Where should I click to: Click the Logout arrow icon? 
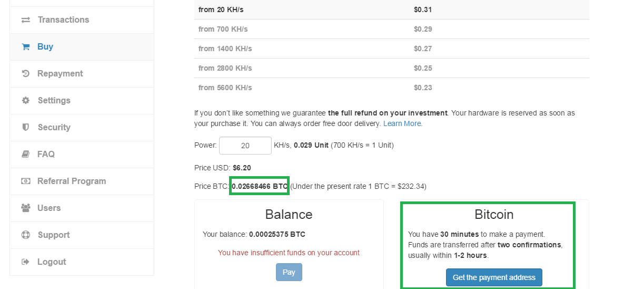point(25,262)
